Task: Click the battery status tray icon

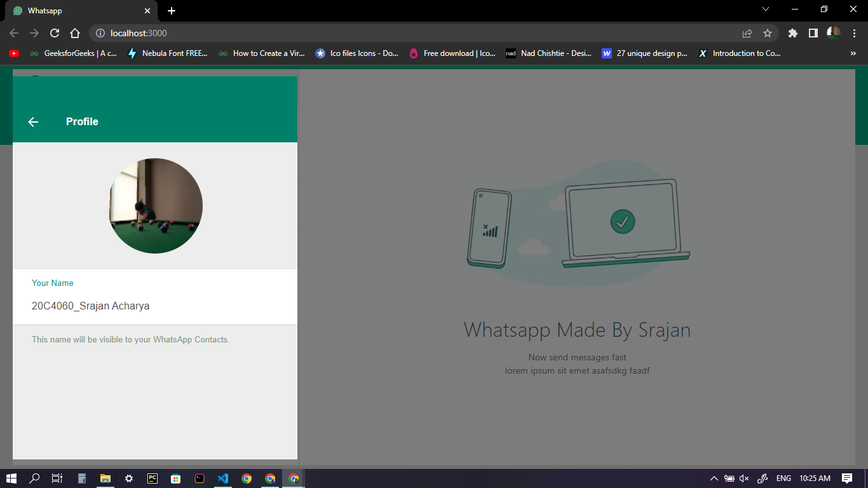Action: [x=729, y=478]
